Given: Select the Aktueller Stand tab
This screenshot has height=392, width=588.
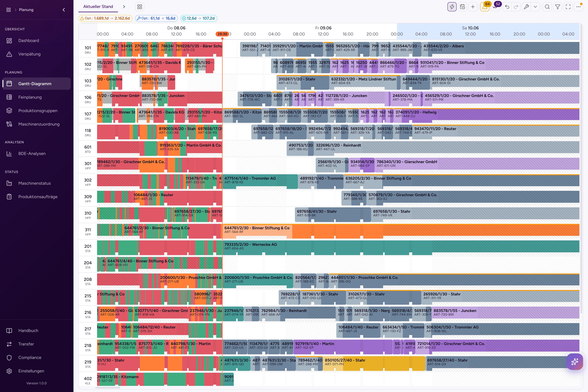Looking at the screenshot, I should point(98,6).
